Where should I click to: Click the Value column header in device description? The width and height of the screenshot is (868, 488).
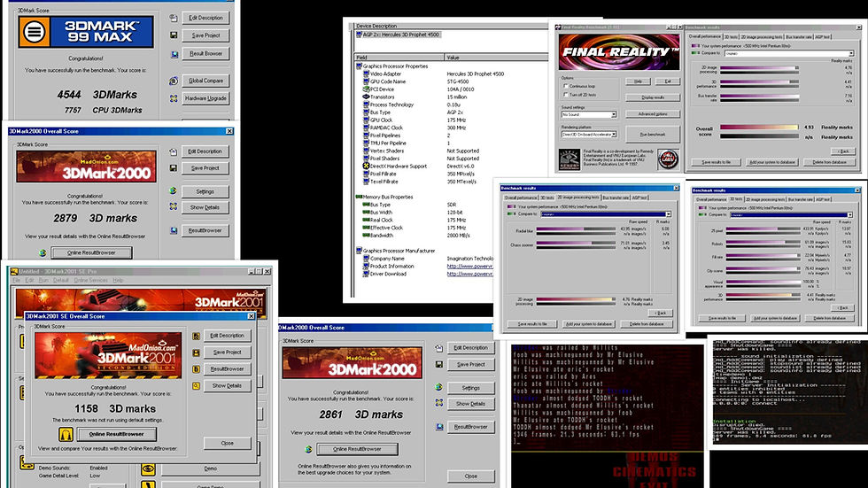(x=496, y=58)
